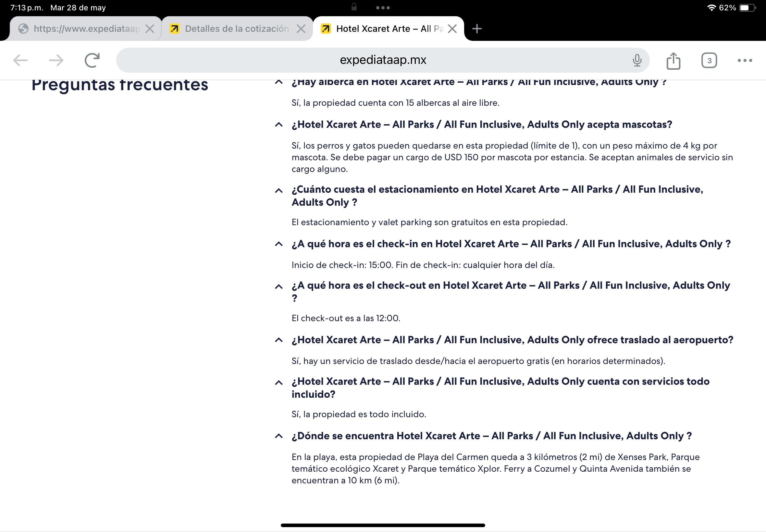Tap 'El check-out es a las 12:00.'
This screenshot has height=532, width=766.
click(346, 318)
